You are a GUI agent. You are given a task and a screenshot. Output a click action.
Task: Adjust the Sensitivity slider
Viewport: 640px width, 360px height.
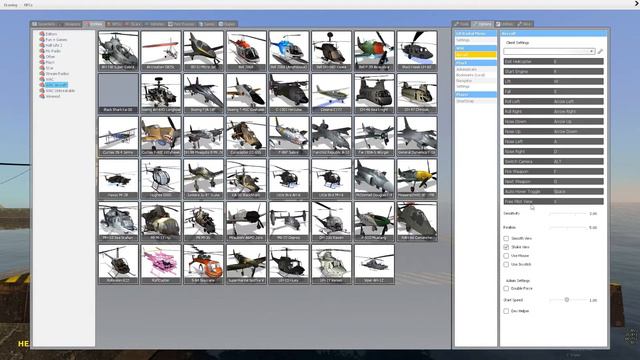click(568, 213)
